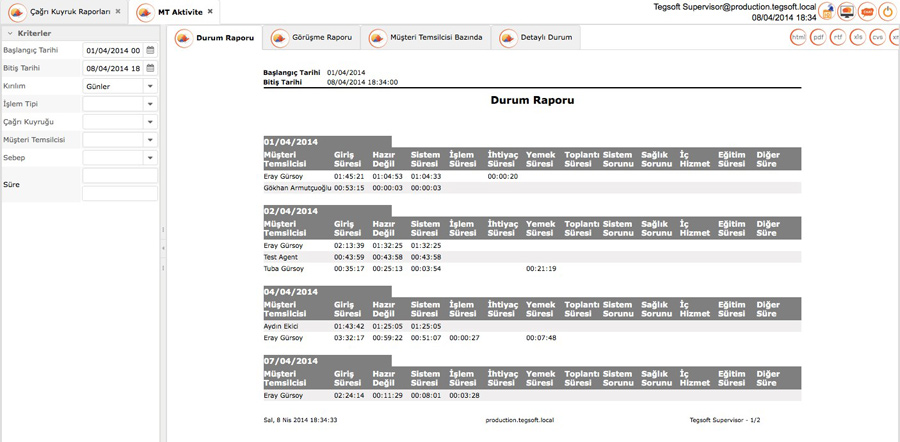Viewport: 900px width, 442px height.
Task: Collapse side panel with splitter arrow
Action: [x=163, y=248]
